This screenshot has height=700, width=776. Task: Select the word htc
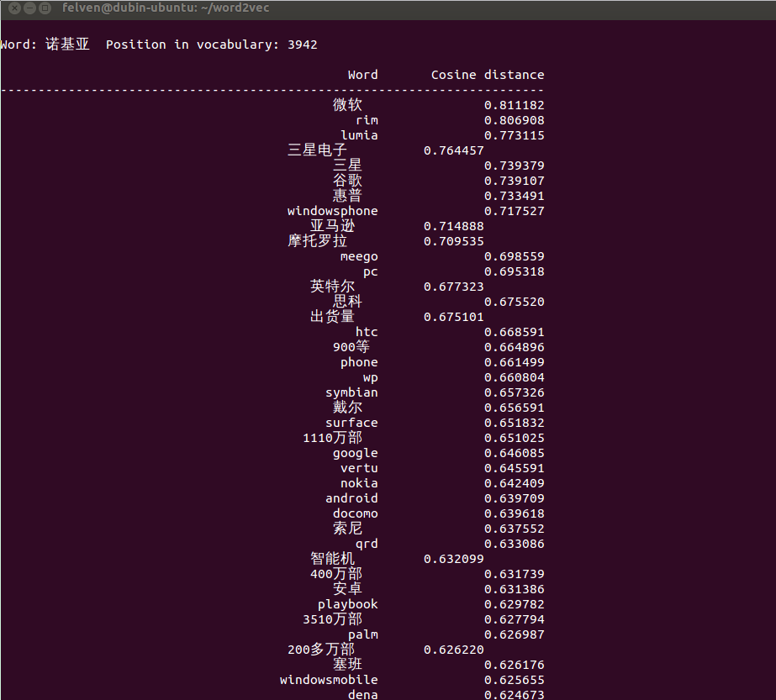tap(367, 332)
